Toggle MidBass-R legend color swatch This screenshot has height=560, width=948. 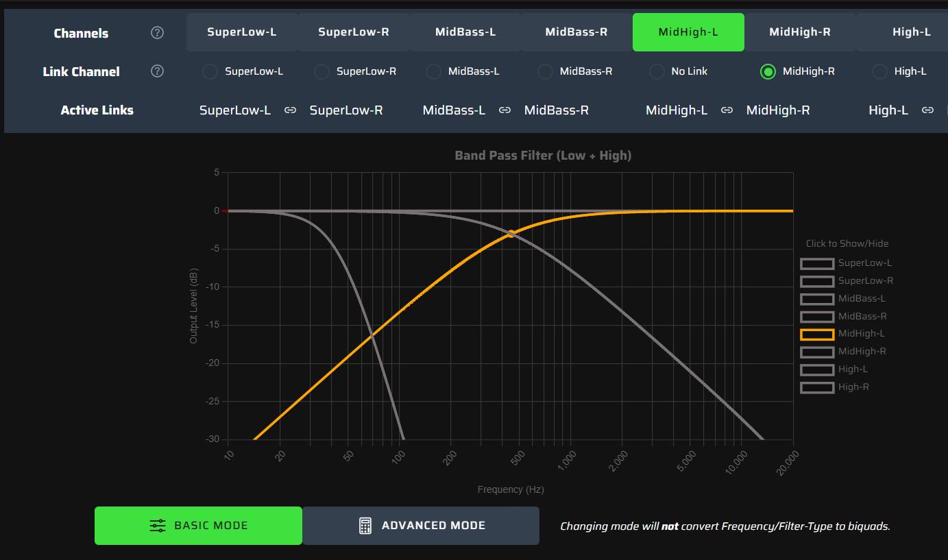coord(817,317)
